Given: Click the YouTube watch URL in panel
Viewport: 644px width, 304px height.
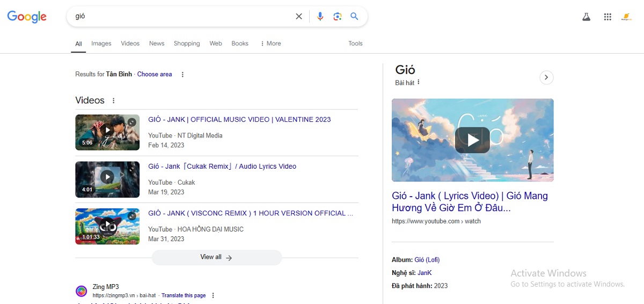Looking at the screenshot, I should pyautogui.click(x=436, y=221).
